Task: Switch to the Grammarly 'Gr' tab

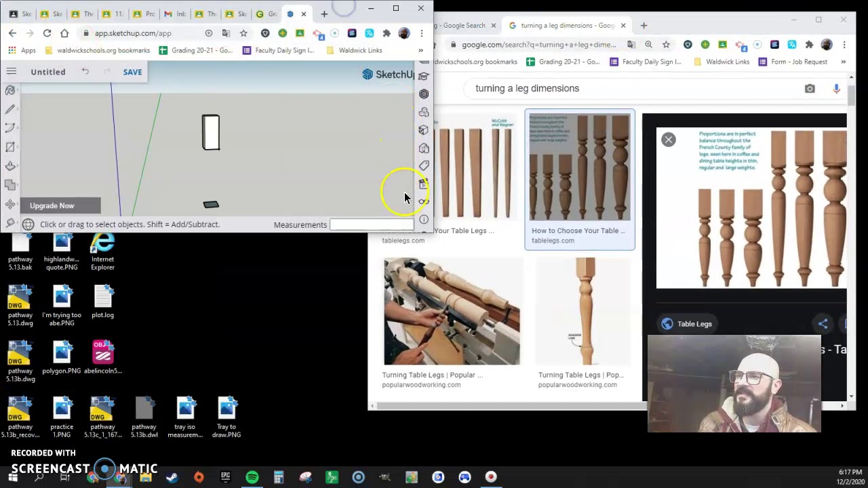Action: click(x=267, y=14)
